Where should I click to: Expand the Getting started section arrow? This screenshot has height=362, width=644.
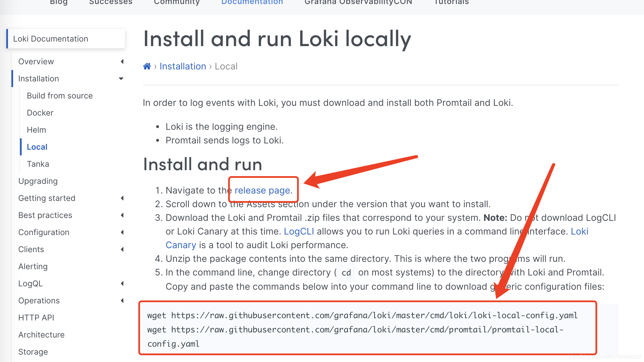point(122,198)
